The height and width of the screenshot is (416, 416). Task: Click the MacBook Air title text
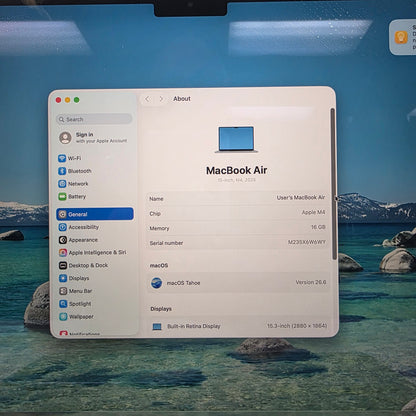click(237, 170)
